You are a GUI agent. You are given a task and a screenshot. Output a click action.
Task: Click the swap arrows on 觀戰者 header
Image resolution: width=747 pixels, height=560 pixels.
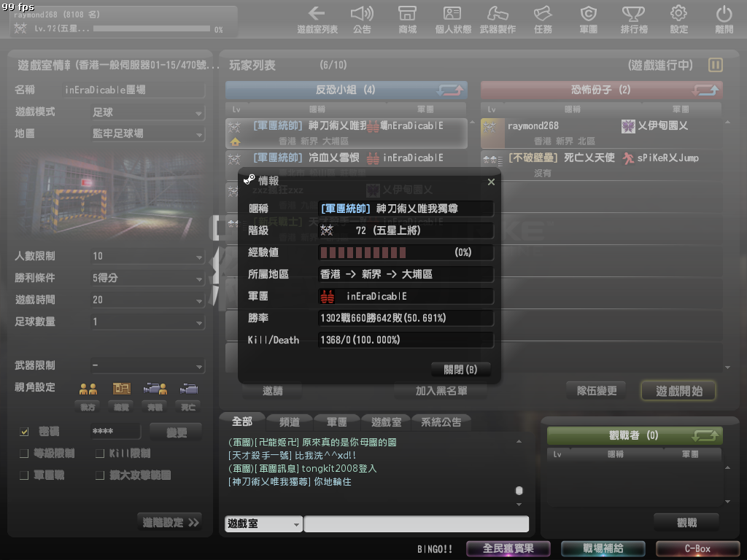coord(705,435)
